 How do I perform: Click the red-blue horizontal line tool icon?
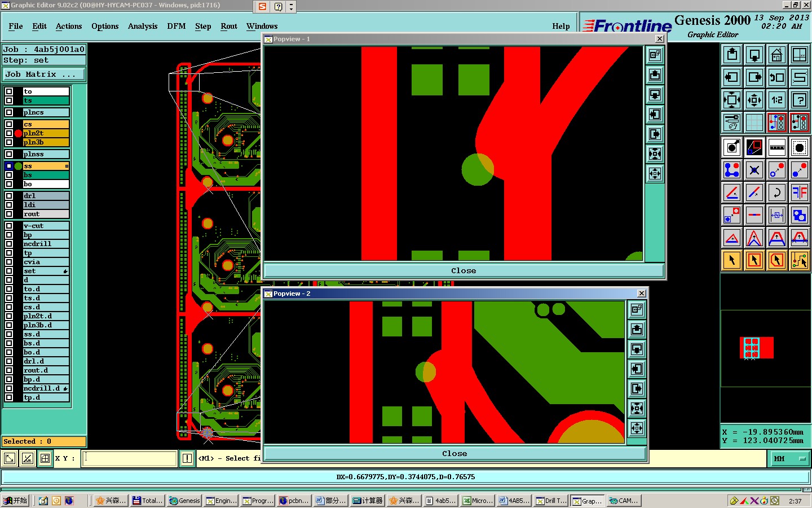click(754, 215)
